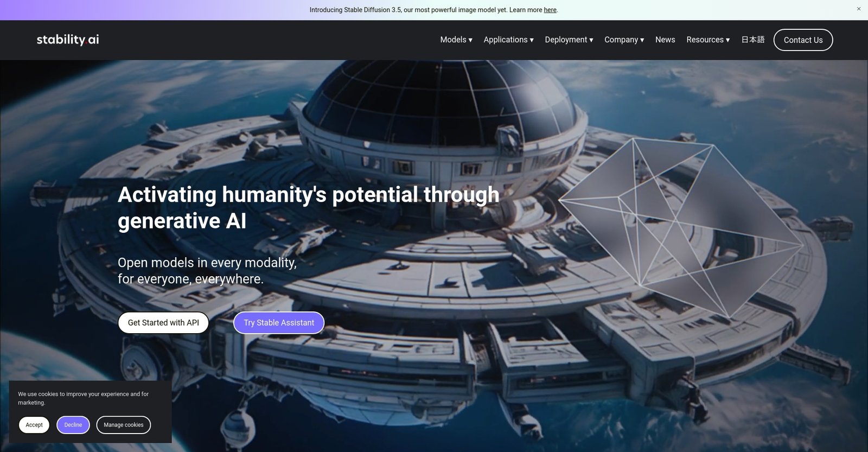The image size is (868, 452).
Task: Decline cookies in the banner
Action: click(73, 425)
